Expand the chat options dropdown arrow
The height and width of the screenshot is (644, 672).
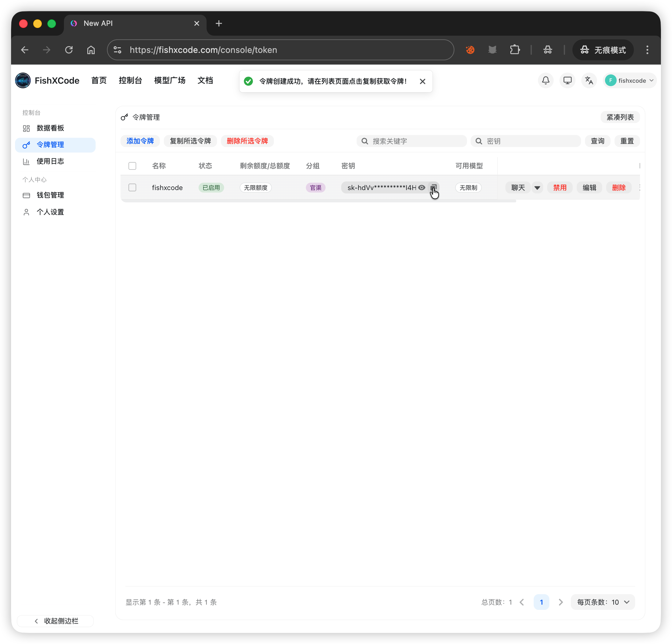pos(537,188)
